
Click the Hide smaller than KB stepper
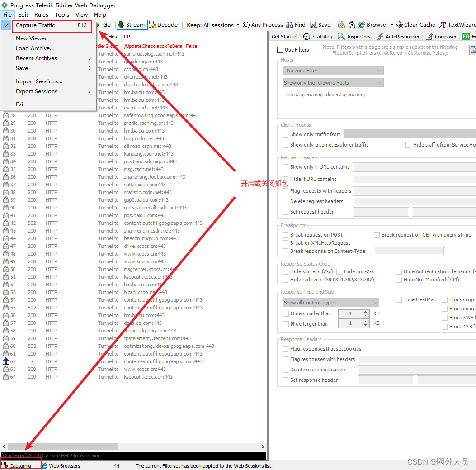[366, 313]
